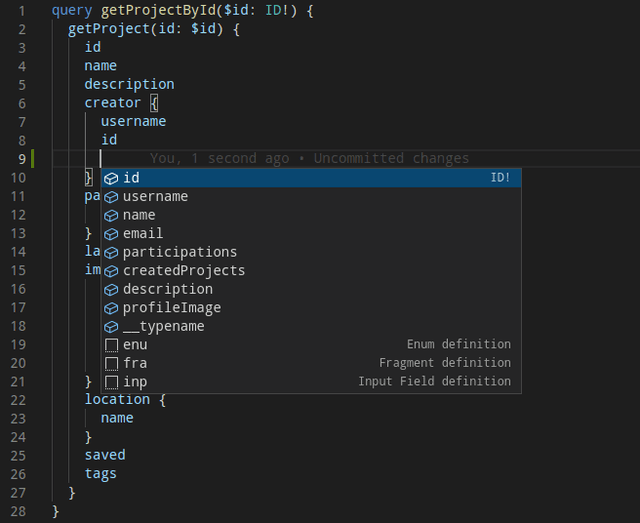Pick the Input Field definition snippet label
Screen dimensions: 640x523
434,382
